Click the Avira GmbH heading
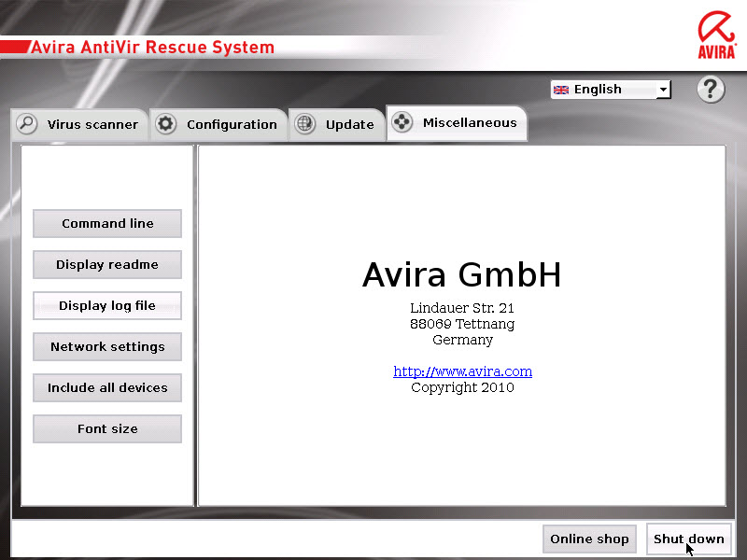 point(461,274)
